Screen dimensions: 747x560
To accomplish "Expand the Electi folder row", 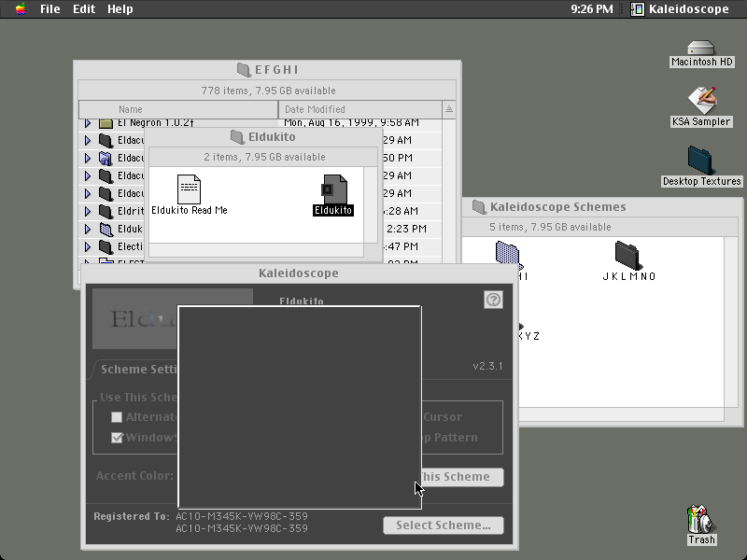I will [88, 246].
